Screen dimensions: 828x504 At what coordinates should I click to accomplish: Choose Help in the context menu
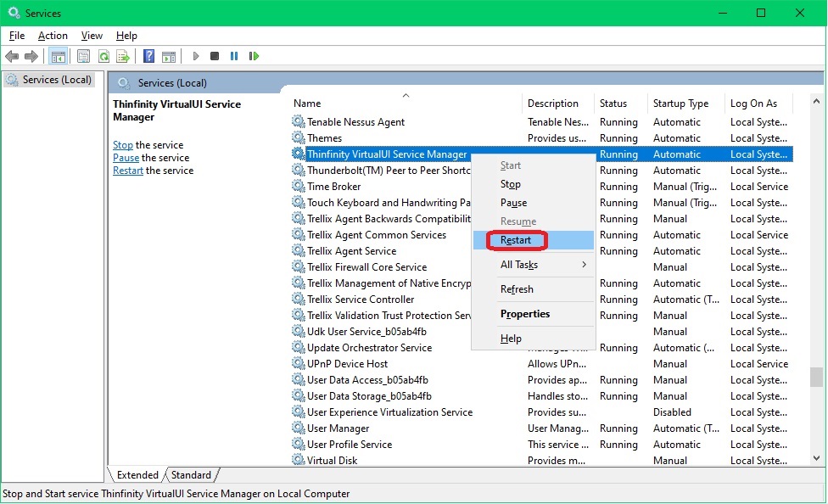[x=534, y=338]
